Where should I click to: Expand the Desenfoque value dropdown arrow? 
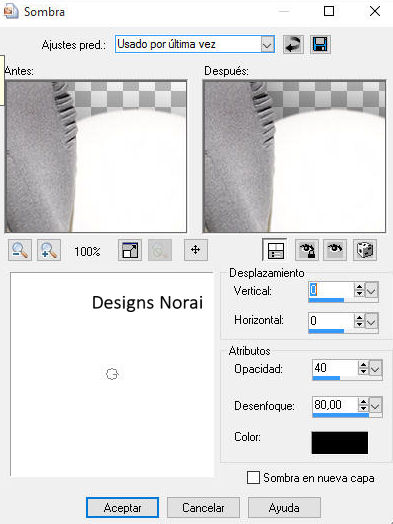375,406
